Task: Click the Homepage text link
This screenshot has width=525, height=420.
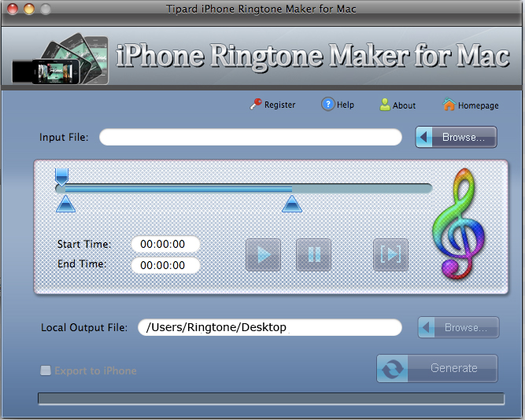Action: click(x=478, y=105)
